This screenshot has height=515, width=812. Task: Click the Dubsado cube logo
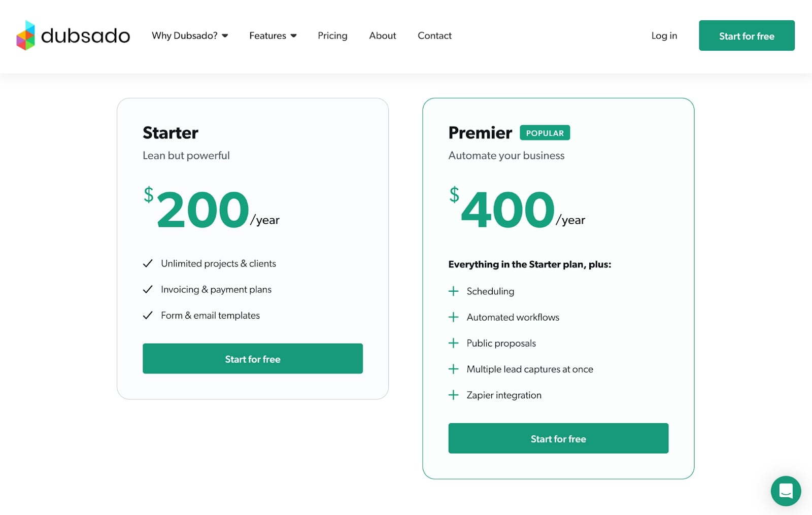coord(26,36)
